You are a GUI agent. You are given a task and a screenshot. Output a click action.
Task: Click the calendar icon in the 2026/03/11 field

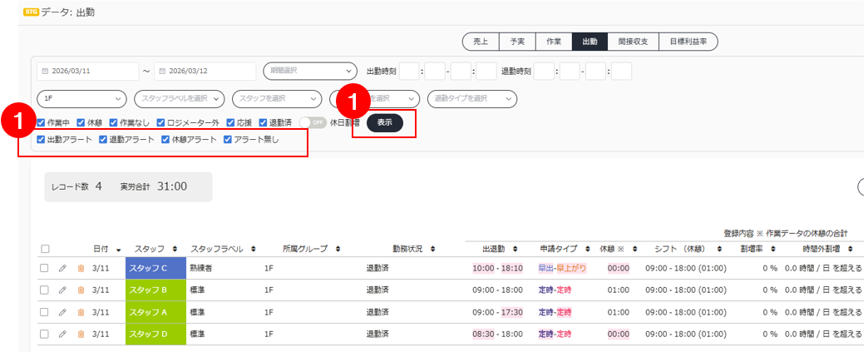tap(45, 72)
